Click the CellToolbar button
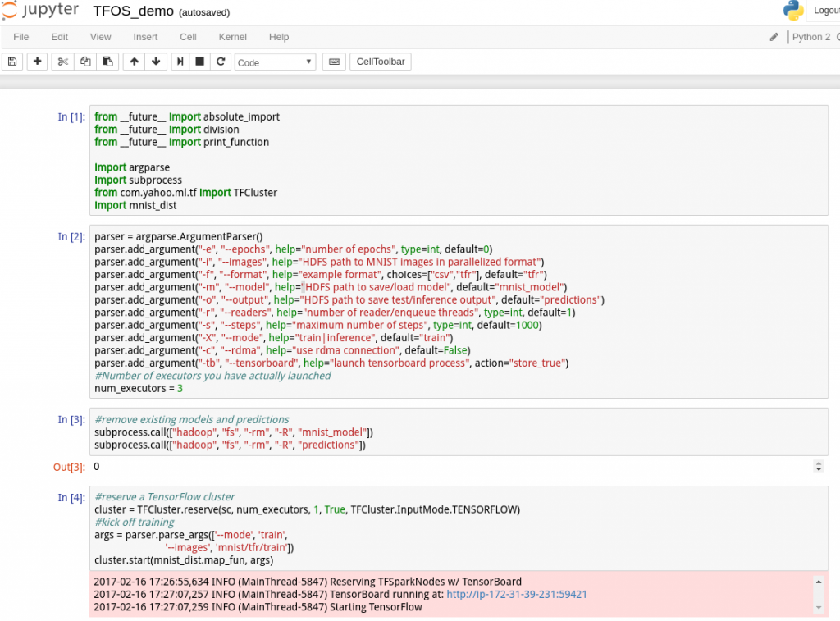This screenshot has width=840, height=621. click(381, 62)
